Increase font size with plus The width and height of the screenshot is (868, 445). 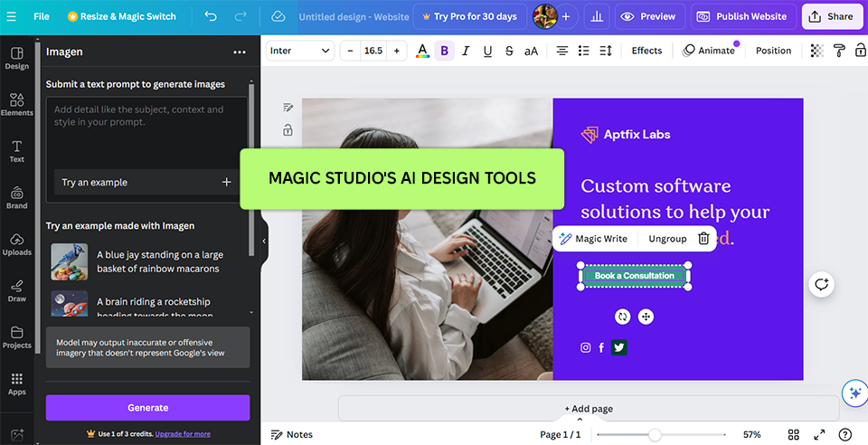click(x=397, y=51)
